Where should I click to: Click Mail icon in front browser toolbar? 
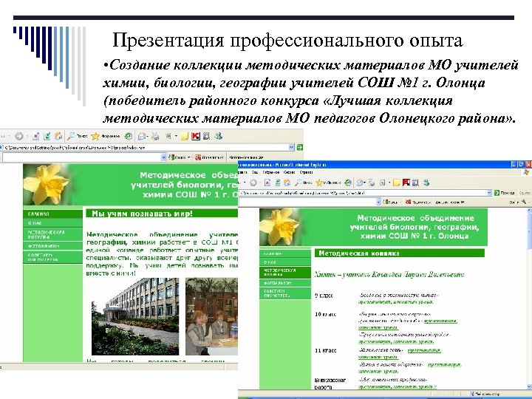click(360, 183)
